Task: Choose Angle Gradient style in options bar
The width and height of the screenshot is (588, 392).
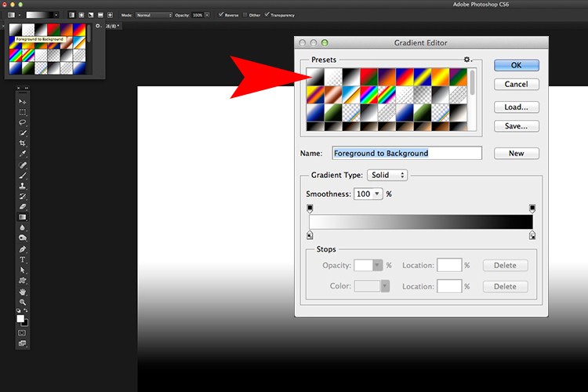Action: [x=91, y=15]
